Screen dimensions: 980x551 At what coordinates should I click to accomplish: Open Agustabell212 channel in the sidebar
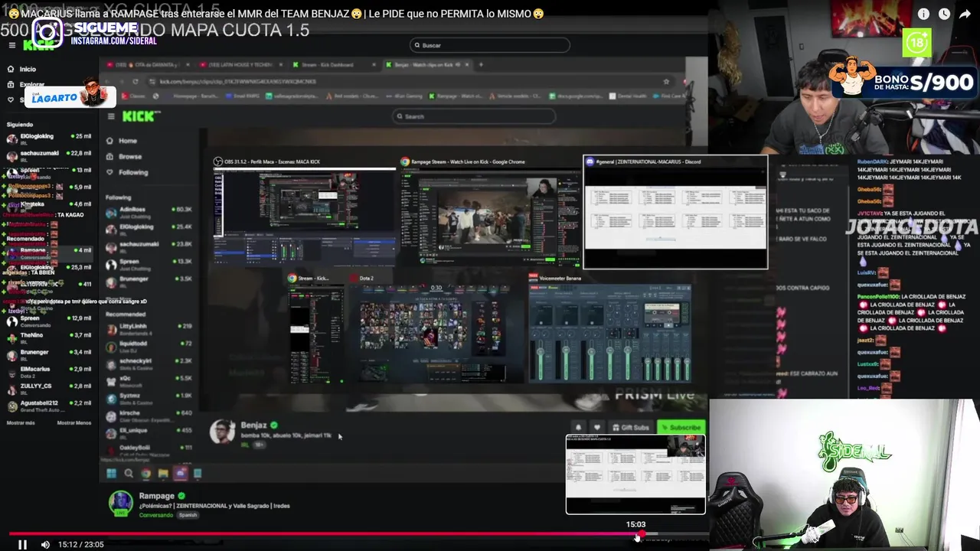(x=49, y=405)
